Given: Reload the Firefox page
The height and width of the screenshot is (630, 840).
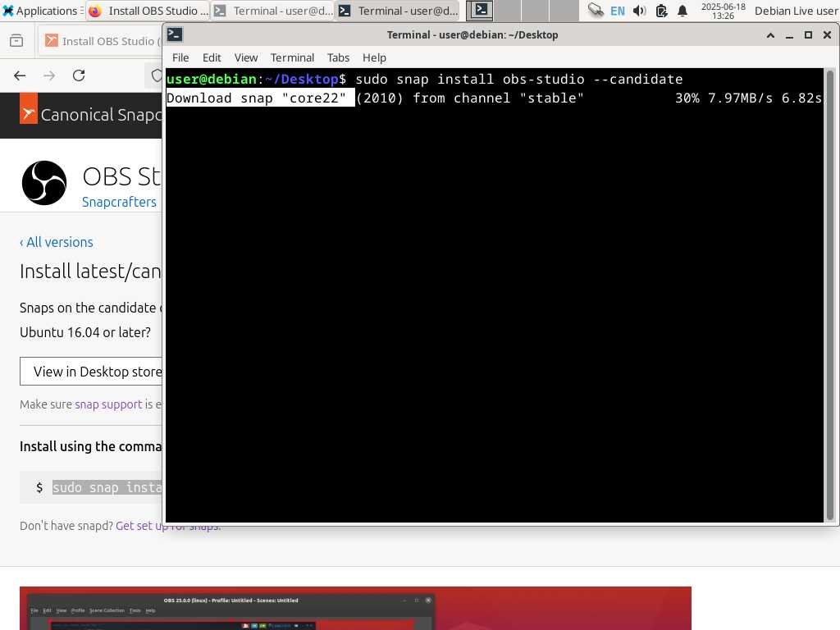Looking at the screenshot, I should point(79,75).
